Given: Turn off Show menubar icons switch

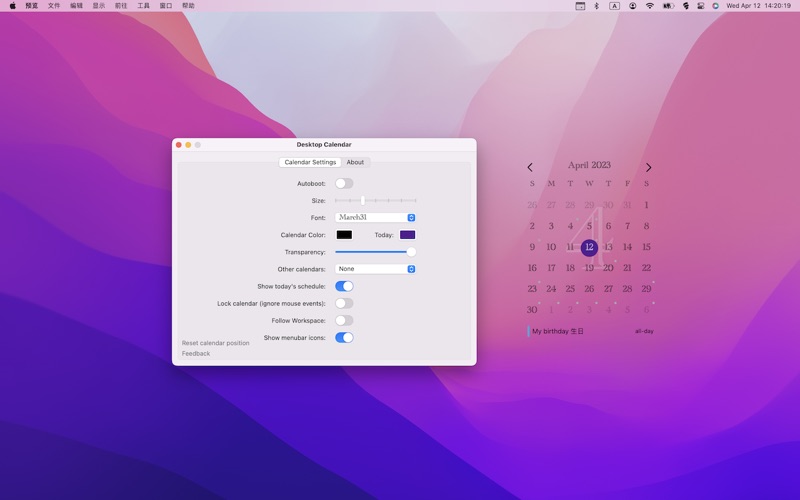Looking at the screenshot, I should pos(344,338).
